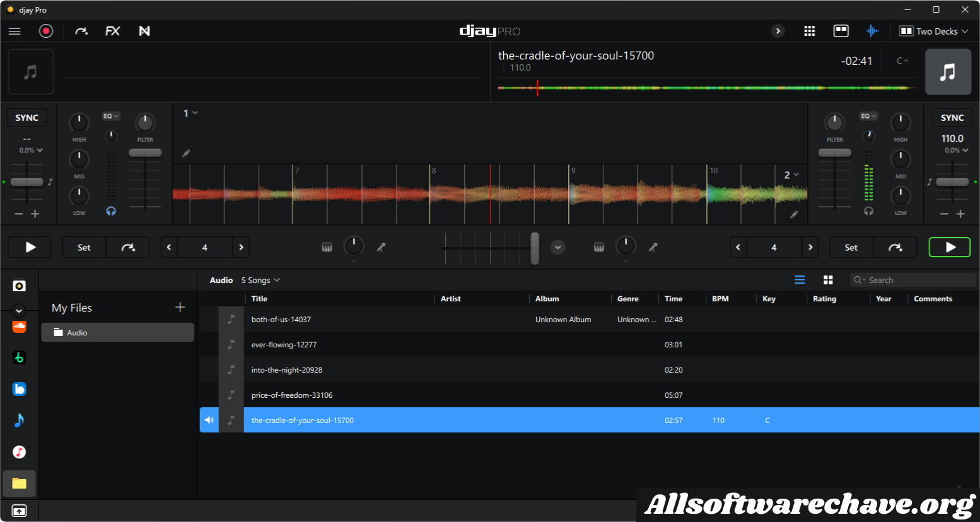
Task: Edit beat grid with left pencil icon
Action: 187,153
